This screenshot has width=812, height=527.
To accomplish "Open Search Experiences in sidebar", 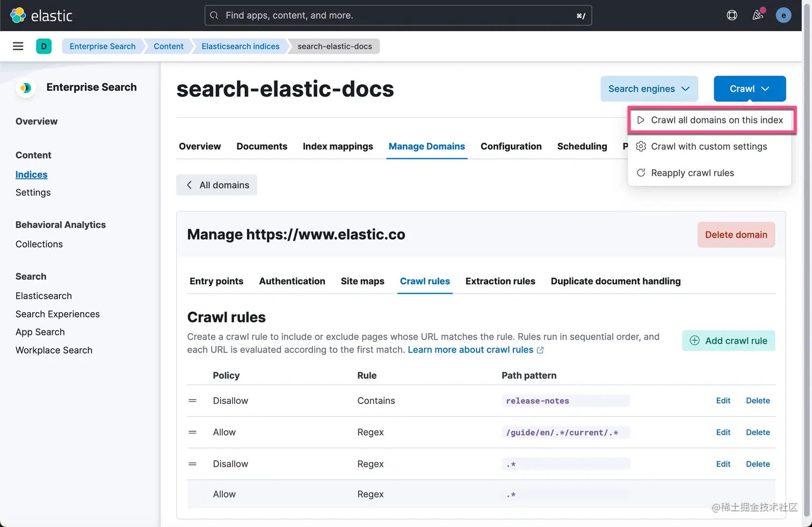I will tap(57, 314).
